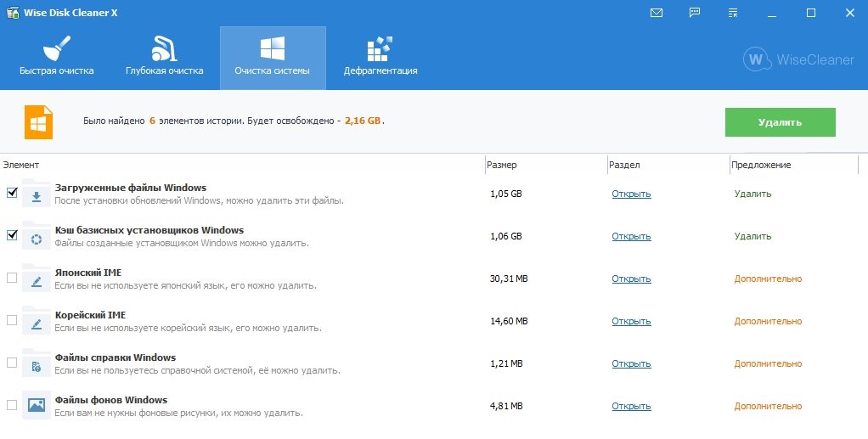The width and height of the screenshot is (868, 439).
Task: Click Удалить suggestion in Загруженные файлы row
Action: [x=752, y=194]
